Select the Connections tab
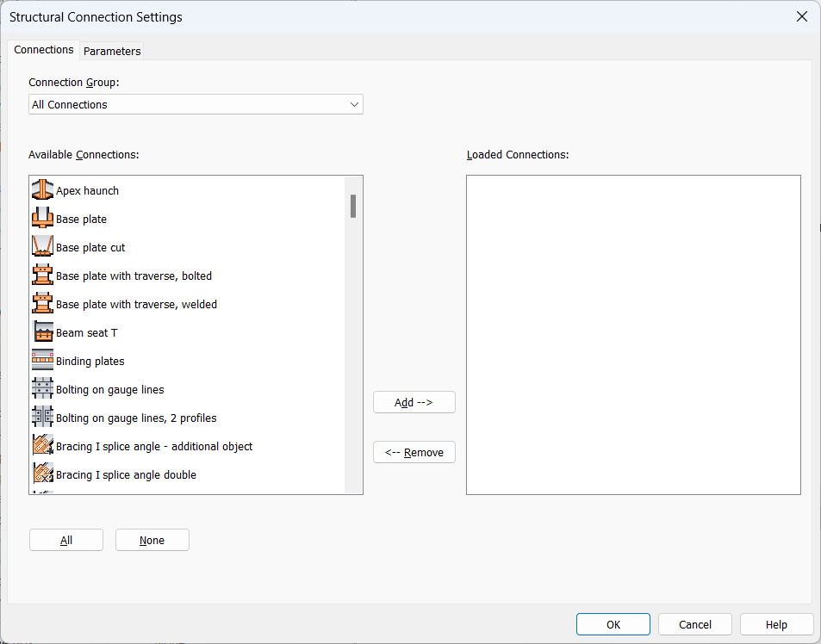The width and height of the screenshot is (821, 644). [43, 49]
